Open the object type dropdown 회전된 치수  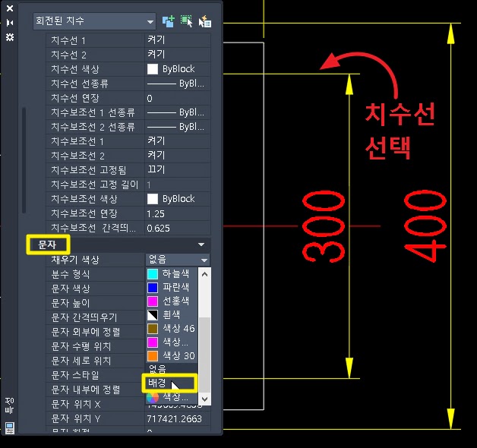(94, 21)
